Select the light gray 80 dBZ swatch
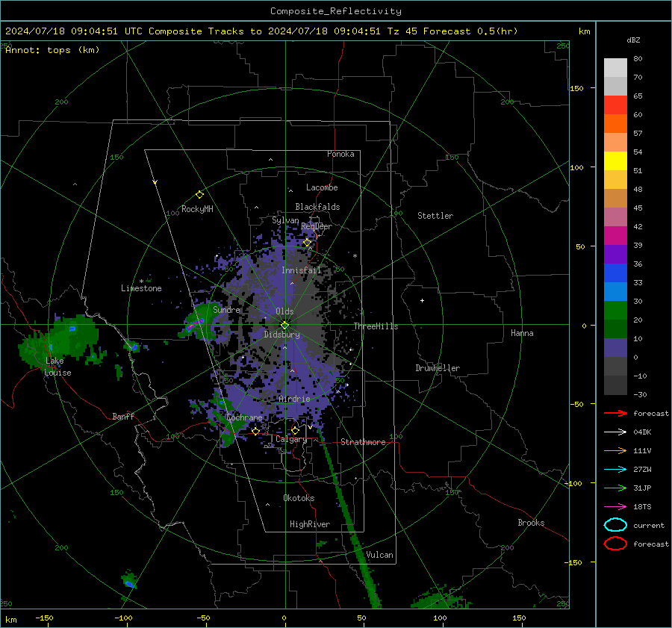Viewport: 672px width, 628px height. pos(615,67)
